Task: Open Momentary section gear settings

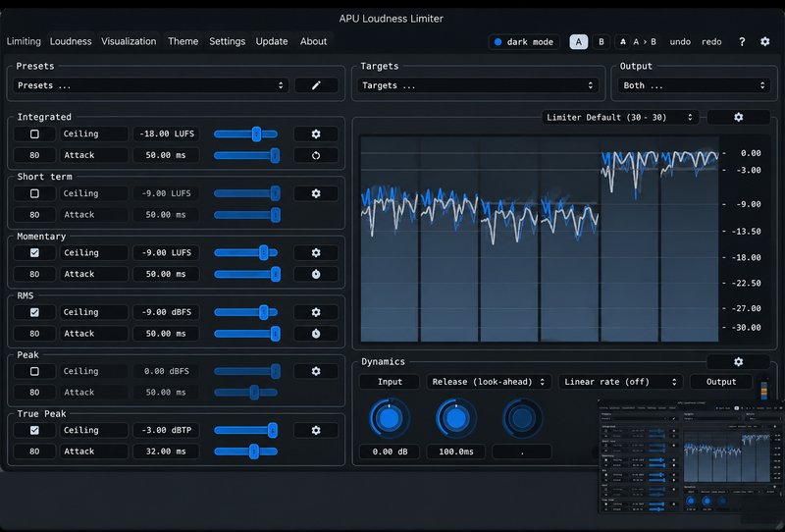Action: (316, 253)
